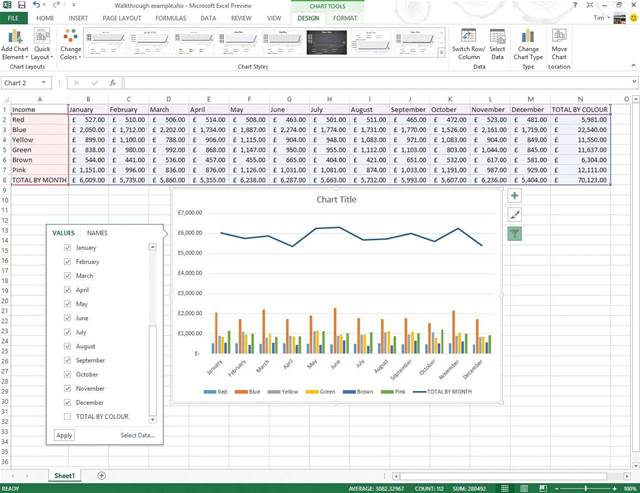Uncheck the January checkbox in filter list
640x493 pixels.
[67, 247]
